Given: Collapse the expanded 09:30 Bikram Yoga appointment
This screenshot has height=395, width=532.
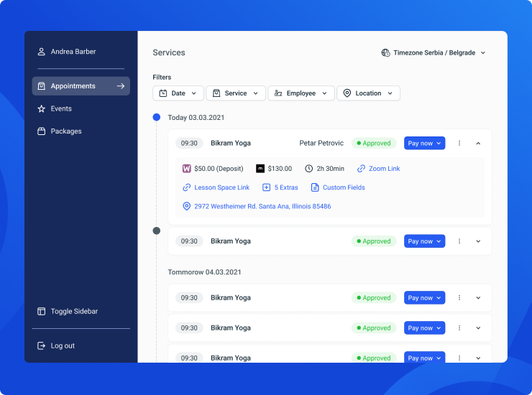Looking at the screenshot, I should tap(478, 143).
